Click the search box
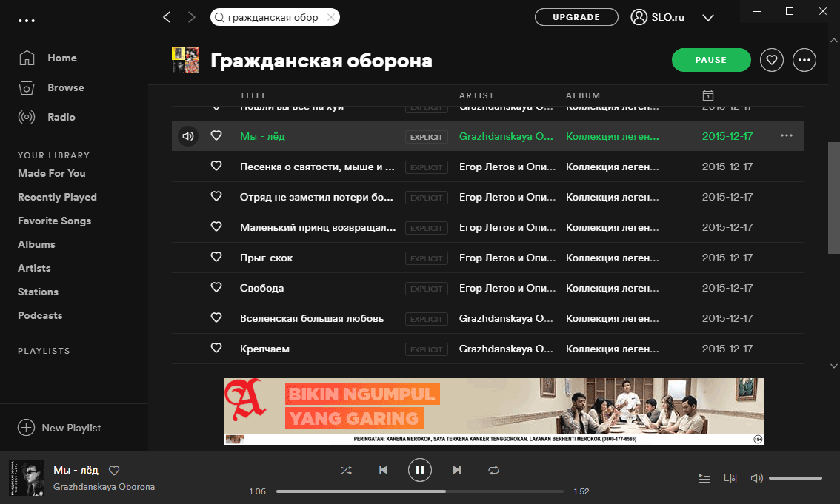 tap(275, 17)
